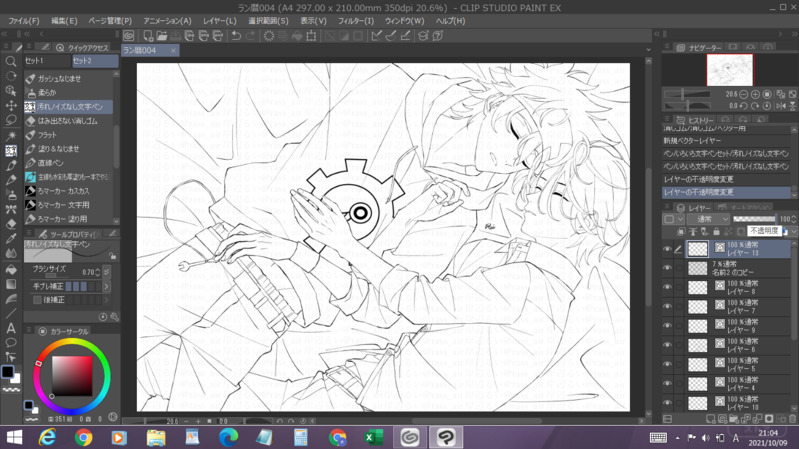The width and height of the screenshot is (799, 449).
Task: Toggle visibility of レイヤー 5
Action: (667, 365)
